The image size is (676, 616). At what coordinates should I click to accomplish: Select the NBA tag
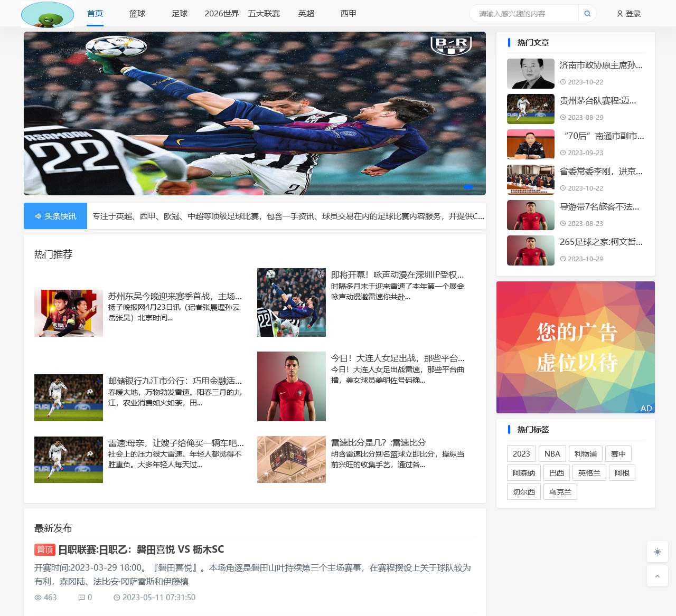(552, 454)
